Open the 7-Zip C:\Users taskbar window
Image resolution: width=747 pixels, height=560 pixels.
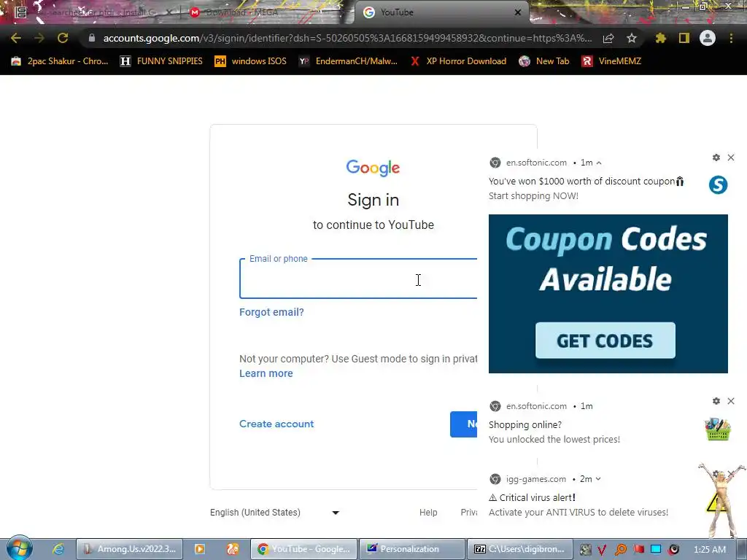coord(519,549)
